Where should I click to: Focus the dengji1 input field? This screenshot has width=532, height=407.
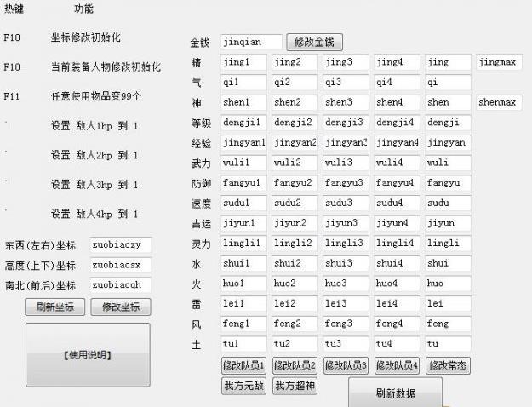click(243, 123)
